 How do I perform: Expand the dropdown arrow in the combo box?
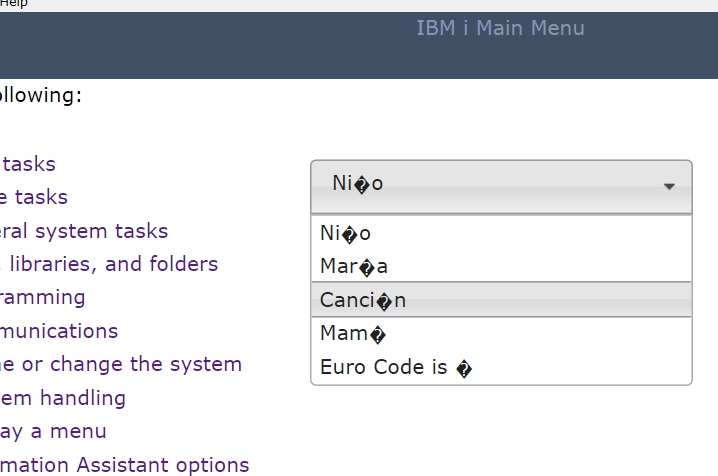tap(669, 186)
